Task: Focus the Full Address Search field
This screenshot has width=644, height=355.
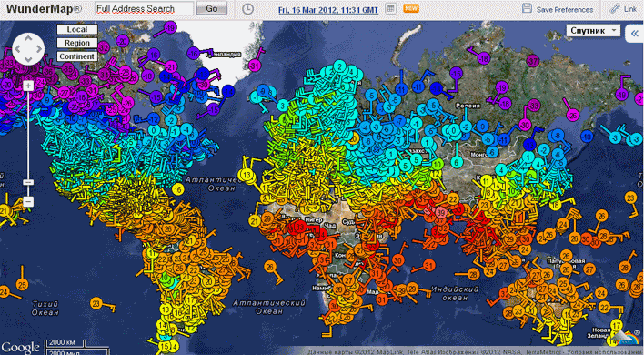Action: [x=144, y=8]
